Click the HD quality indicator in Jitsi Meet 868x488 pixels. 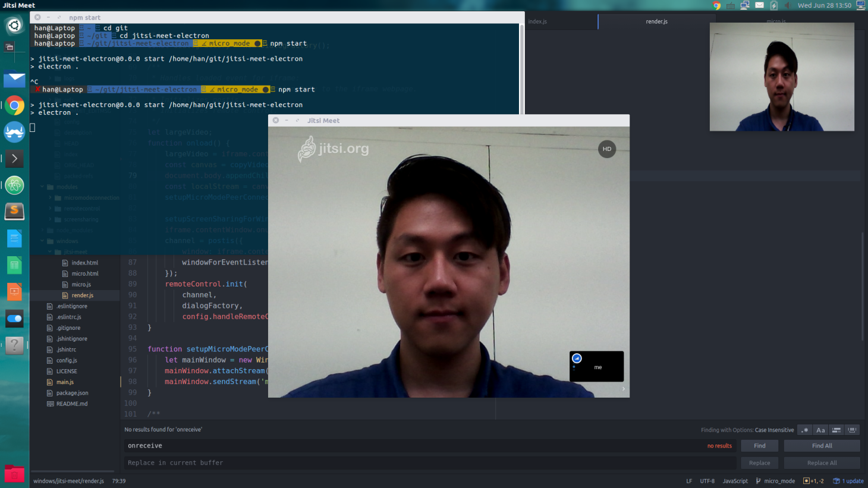point(607,149)
